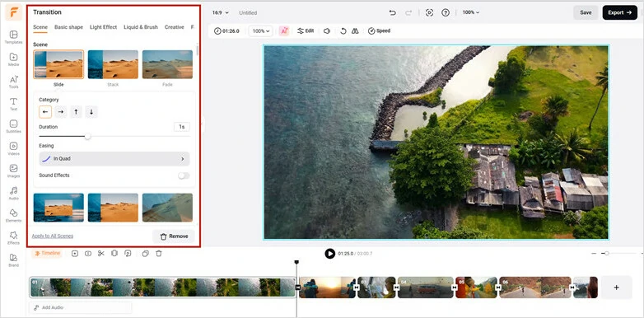The image size is (644, 318).
Task: Switch to the Light Effect tab
Action: (x=103, y=27)
